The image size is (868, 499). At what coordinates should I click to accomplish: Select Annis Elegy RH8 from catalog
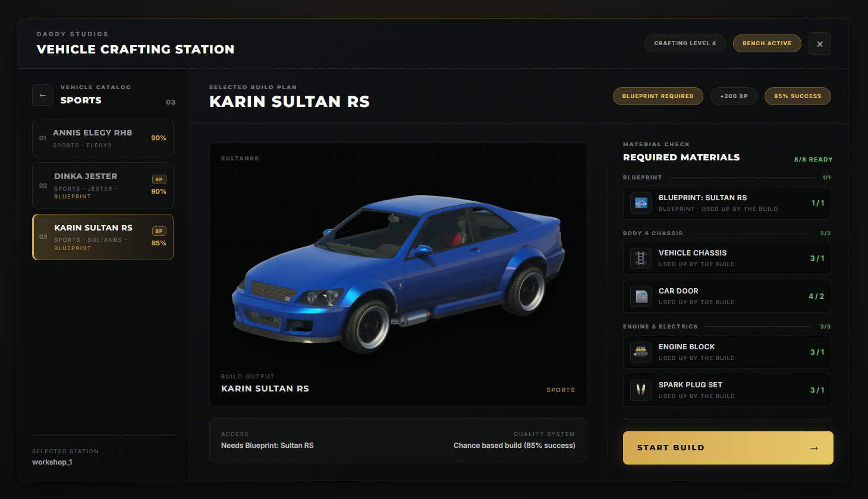click(103, 138)
